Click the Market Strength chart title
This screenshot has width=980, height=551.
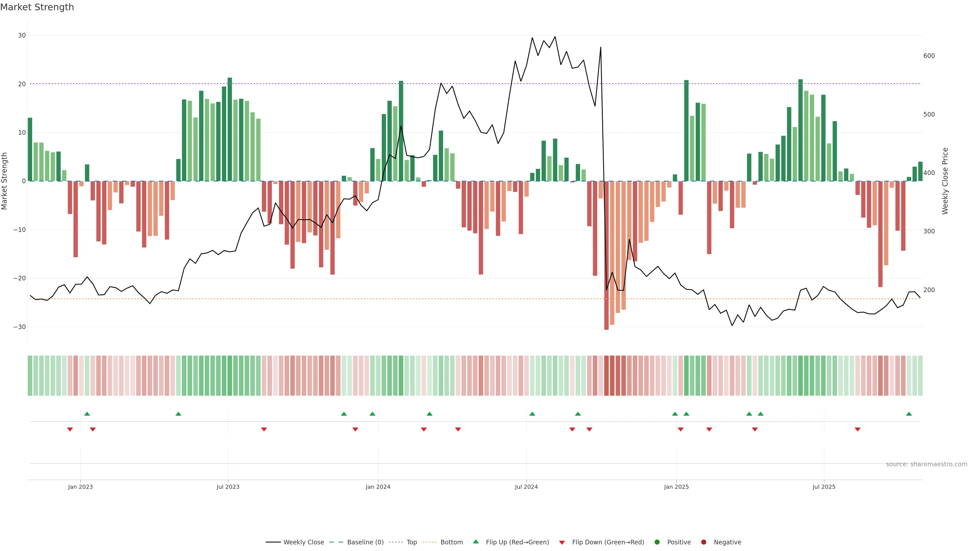click(37, 7)
